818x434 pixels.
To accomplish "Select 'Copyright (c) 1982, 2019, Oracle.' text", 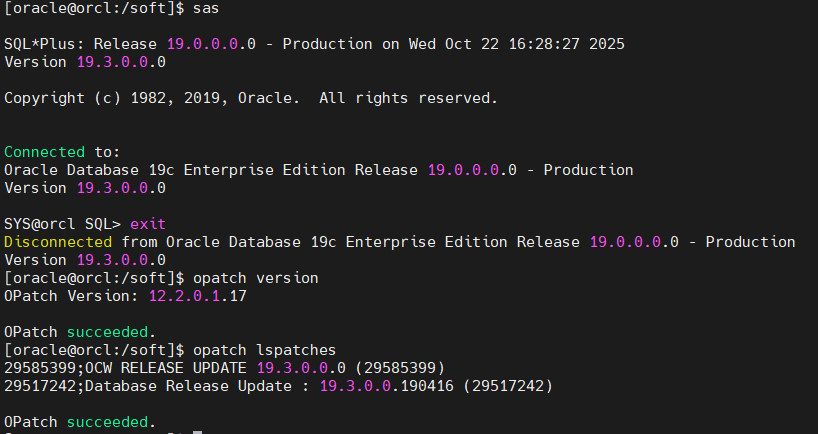I will click(x=152, y=98).
